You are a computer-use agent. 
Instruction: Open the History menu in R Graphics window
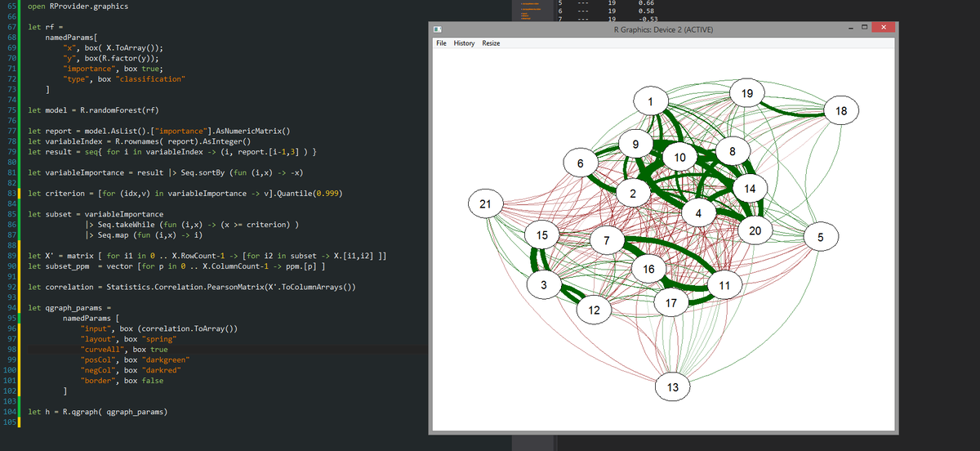(x=464, y=43)
